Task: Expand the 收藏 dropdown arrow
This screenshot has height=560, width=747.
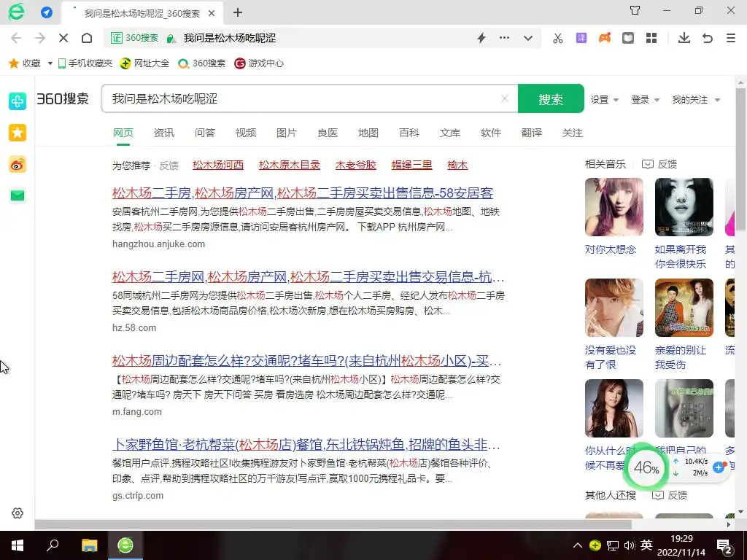Action: 50,63
